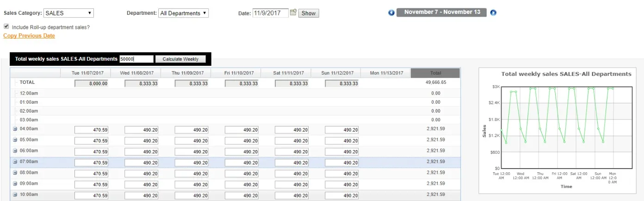This screenshot has width=644, height=201.
Task: Click the Total column header
Action: 435,73
